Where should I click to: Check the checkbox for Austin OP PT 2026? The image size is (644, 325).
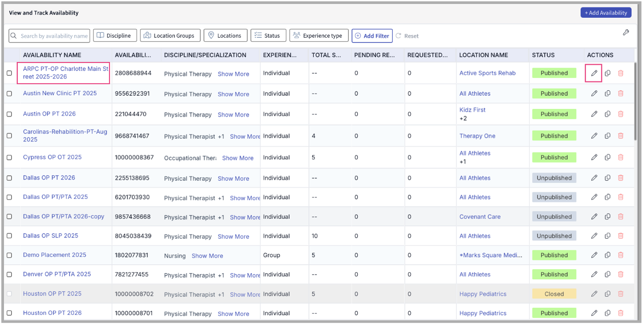[9, 114]
